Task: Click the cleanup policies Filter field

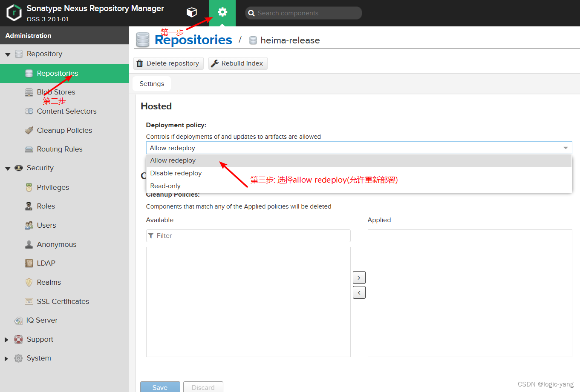Action: click(248, 235)
